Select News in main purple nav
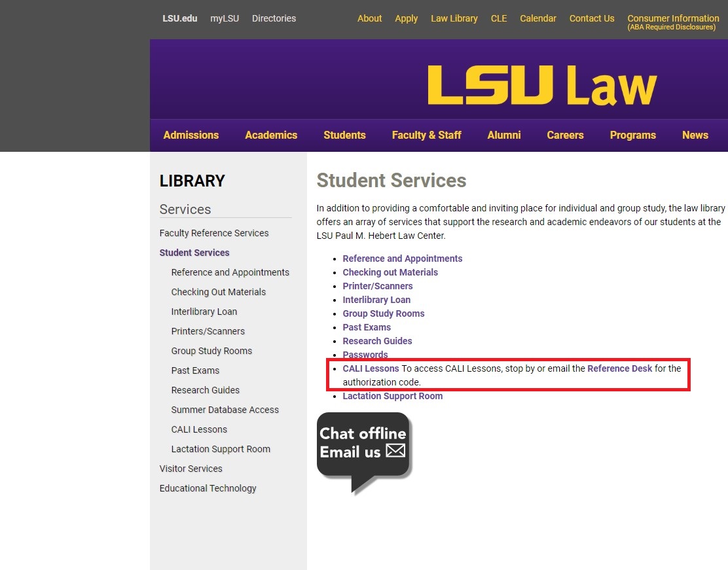This screenshot has height=570, width=728. [x=695, y=135]
